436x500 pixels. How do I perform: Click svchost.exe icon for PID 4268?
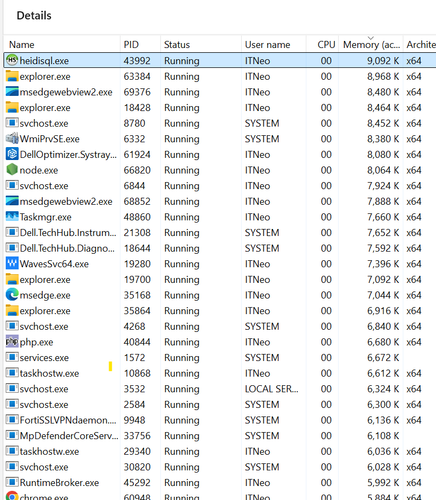pos(12,326)
